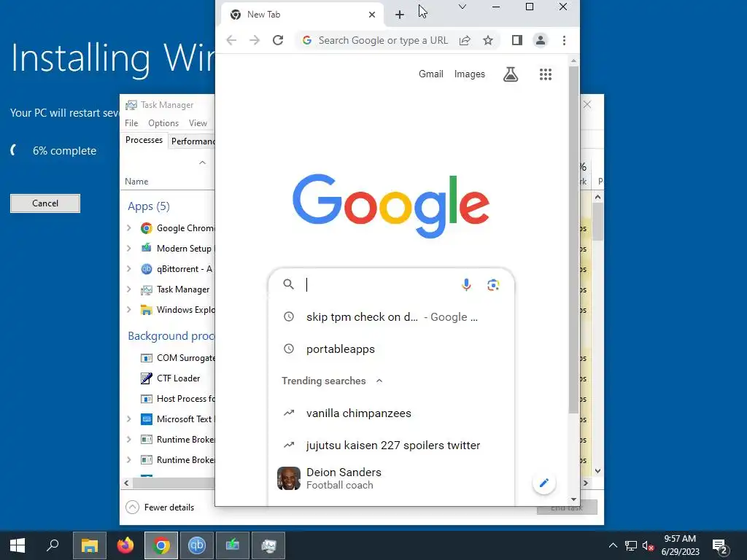Show hidden system tray icons
747x560 pixels.
tap(613, 545)
